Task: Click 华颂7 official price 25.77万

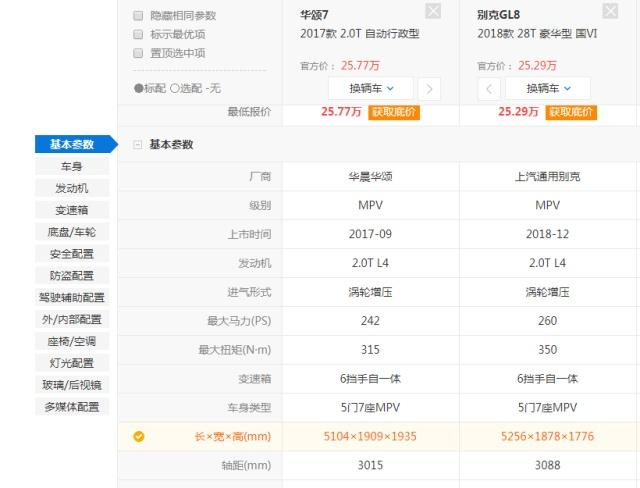Action: [360, 66]
